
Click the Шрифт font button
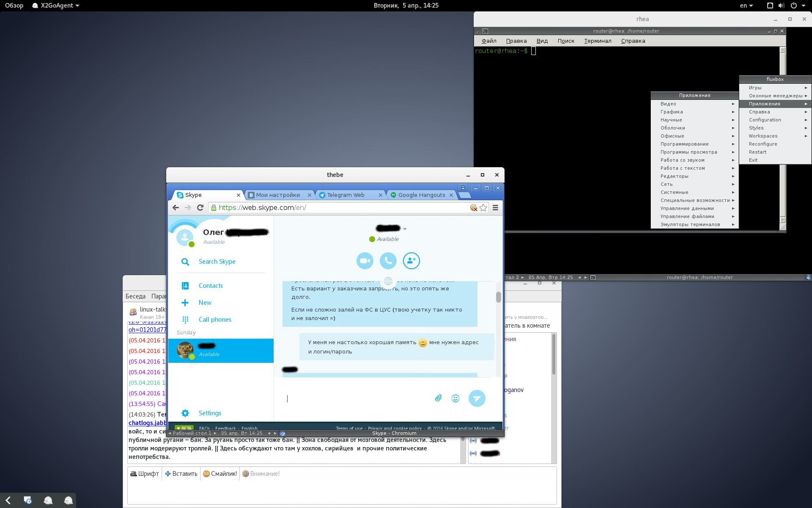145,474
